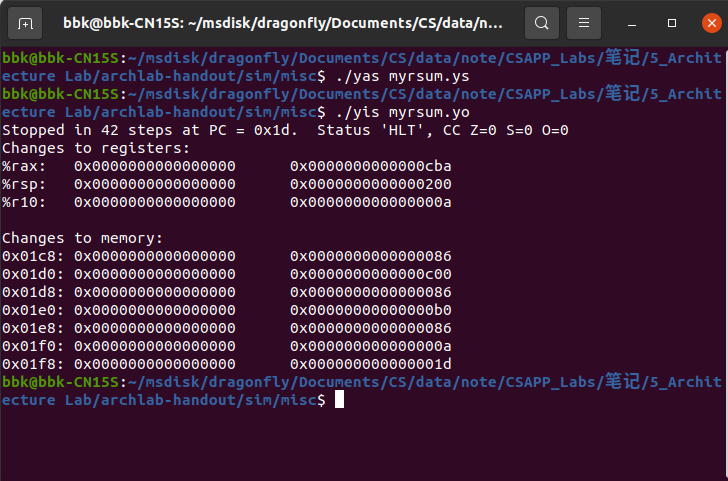Click the cursor block at the last prompt
The height and width of the screenshot is (481, 728).
340,400
